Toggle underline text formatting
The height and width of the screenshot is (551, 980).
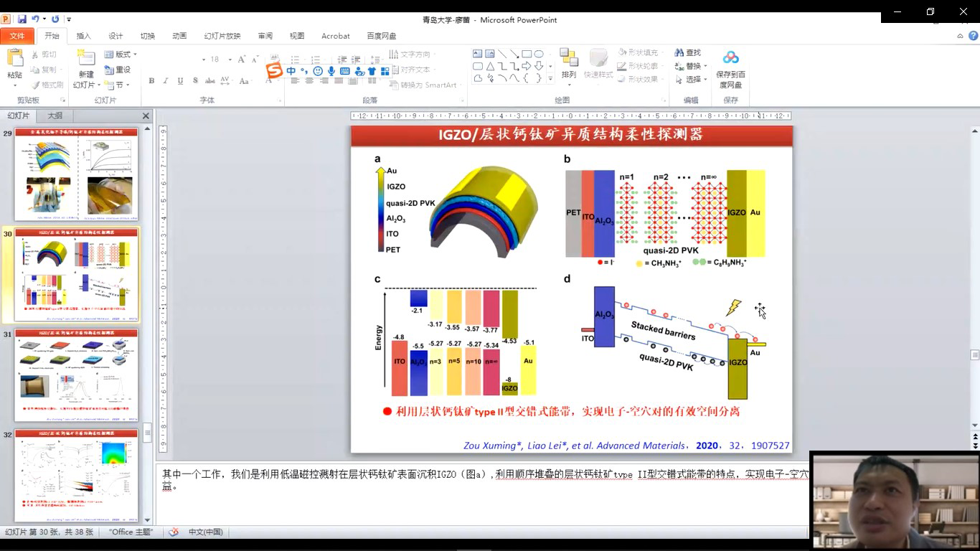coord(180,81)
